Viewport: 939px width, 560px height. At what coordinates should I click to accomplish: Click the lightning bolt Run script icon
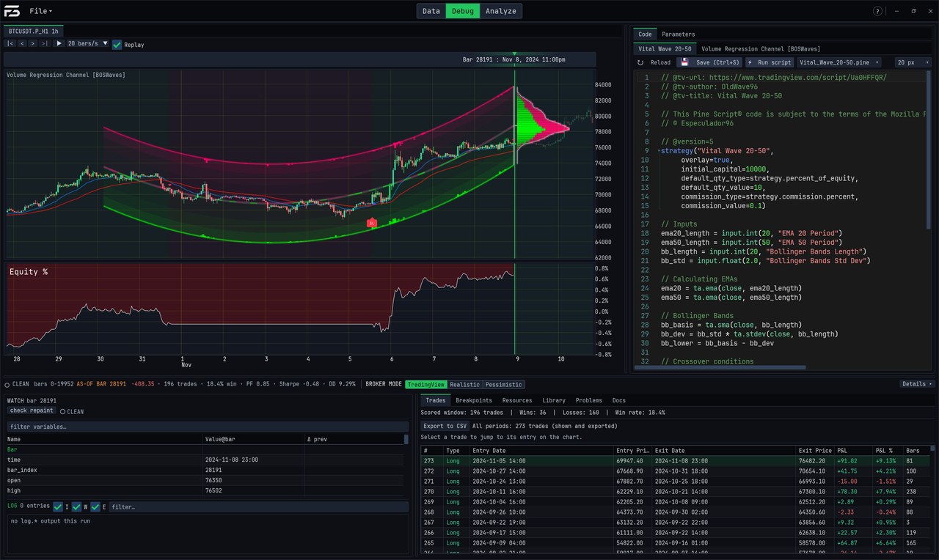[x=750, y=63]
